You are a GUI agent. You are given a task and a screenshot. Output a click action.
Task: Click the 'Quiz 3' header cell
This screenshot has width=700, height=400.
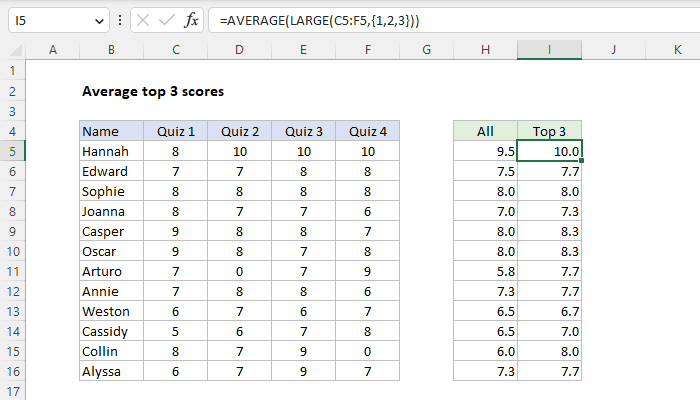(304, 131)
